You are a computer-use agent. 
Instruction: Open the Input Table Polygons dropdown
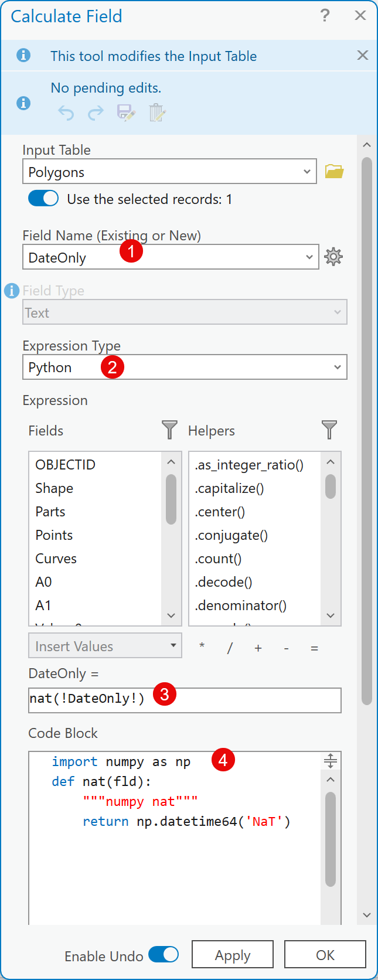tap(307, 172)
